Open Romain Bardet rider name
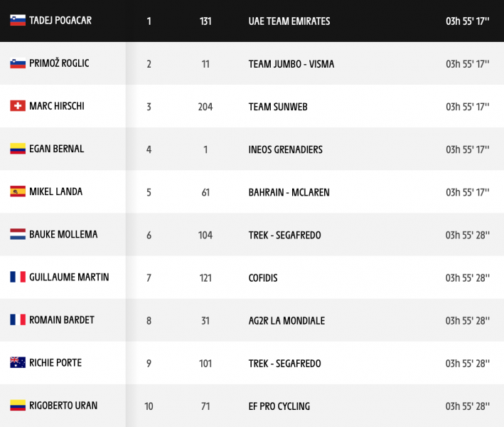Viewport: 504px width, 427px height. (x=62, y=320)
